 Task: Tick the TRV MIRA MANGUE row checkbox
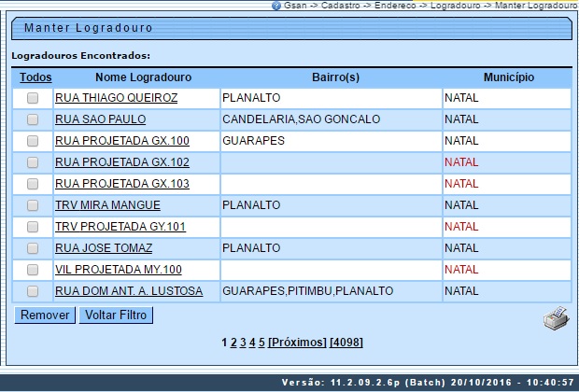33,205
